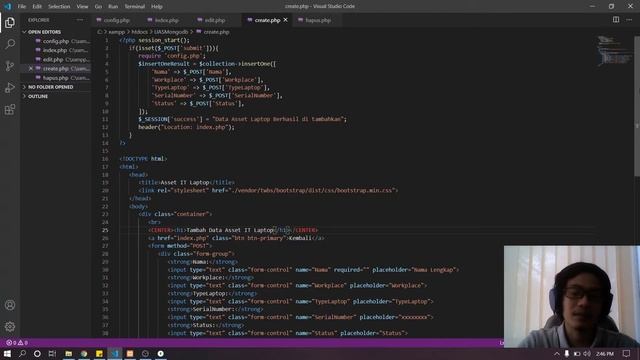This screenshot has height=360, width=640.
Task: Open the Terminal menu
Action: [135, 7]
